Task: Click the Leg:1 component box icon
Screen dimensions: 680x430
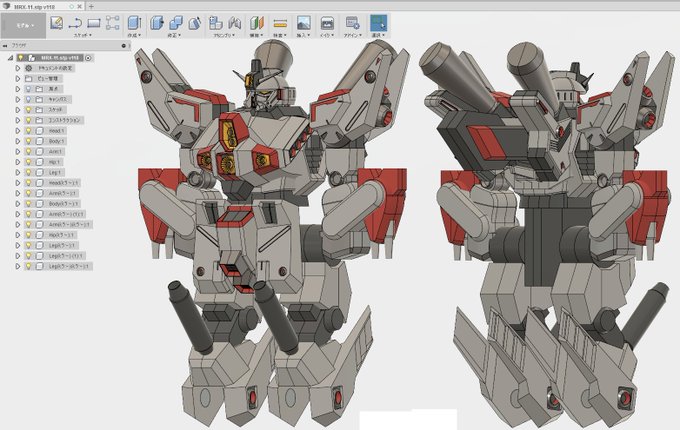Action: tap(39, 172)
